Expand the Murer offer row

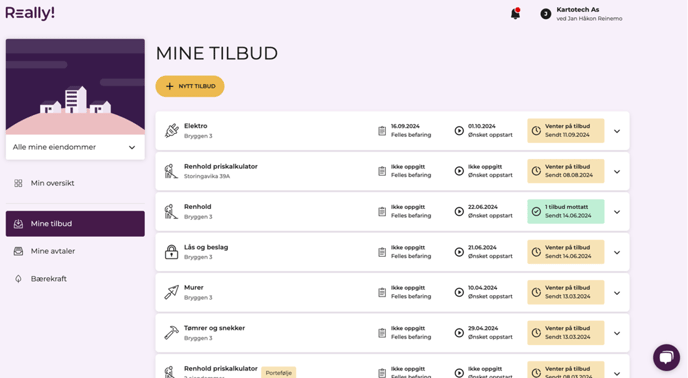click(x=617, y=293)
